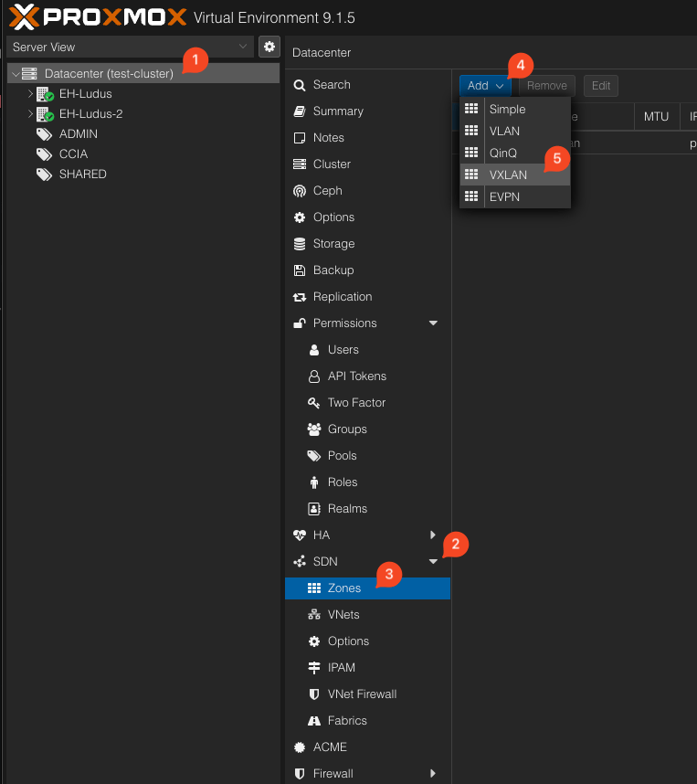Click the API Tokens icon
697x784 pixels.
(314, 376)
